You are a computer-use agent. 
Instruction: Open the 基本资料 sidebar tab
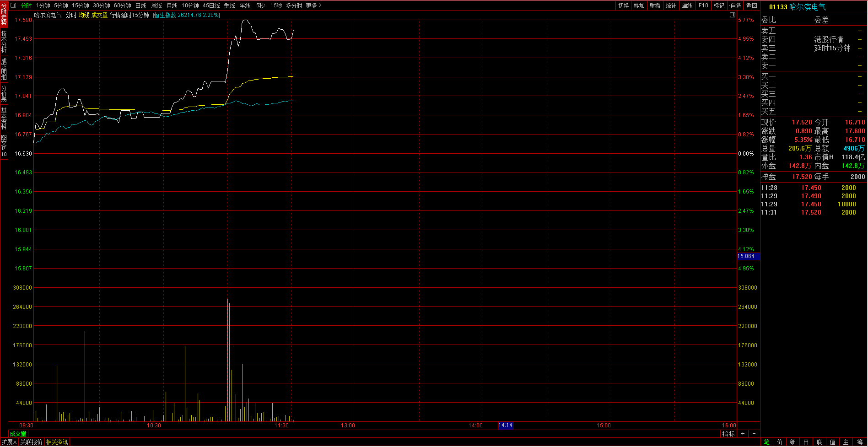(x=4, y=118)
